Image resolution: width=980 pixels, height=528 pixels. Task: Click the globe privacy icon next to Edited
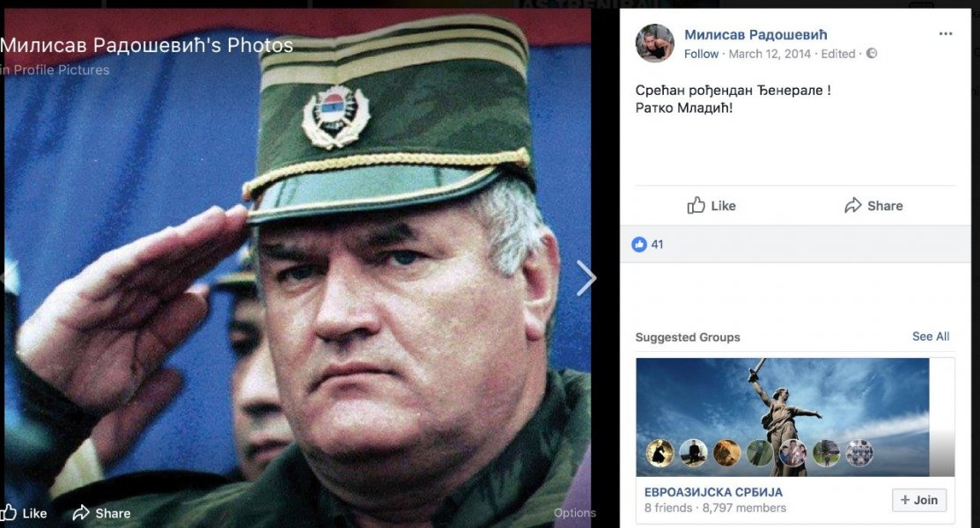pos(872,54)
